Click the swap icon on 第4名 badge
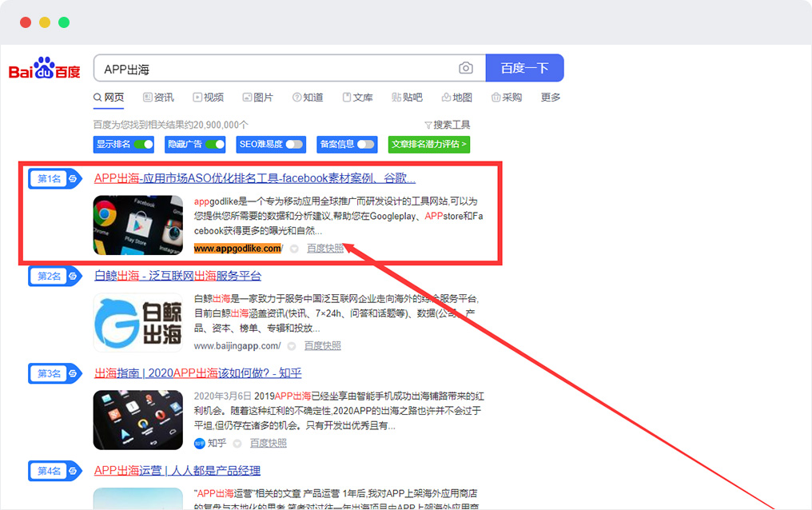Image resolution: width=812 pixels, height=510 pixels. [x=73, y=471]
